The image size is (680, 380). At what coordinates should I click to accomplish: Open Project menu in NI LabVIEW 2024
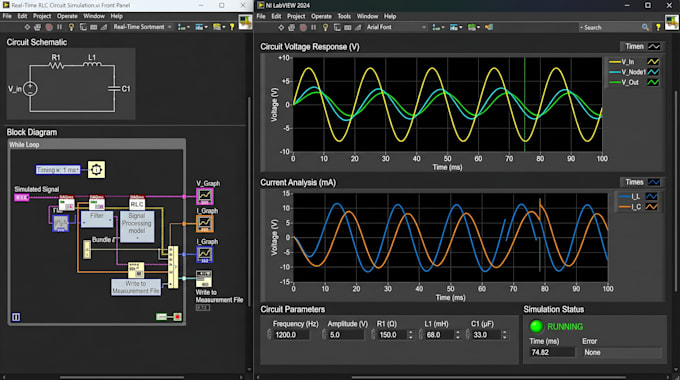coord(296,16)
